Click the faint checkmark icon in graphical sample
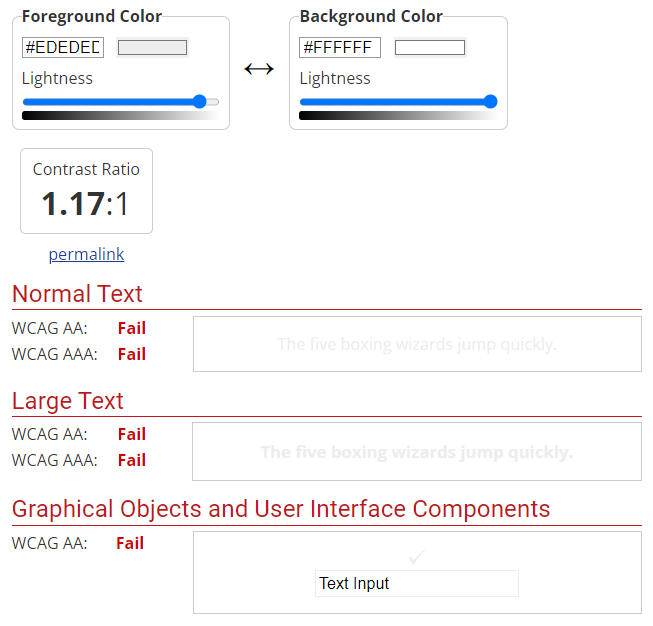The width and height of the screenshot is (653, 626). click(x=417, y=557)
